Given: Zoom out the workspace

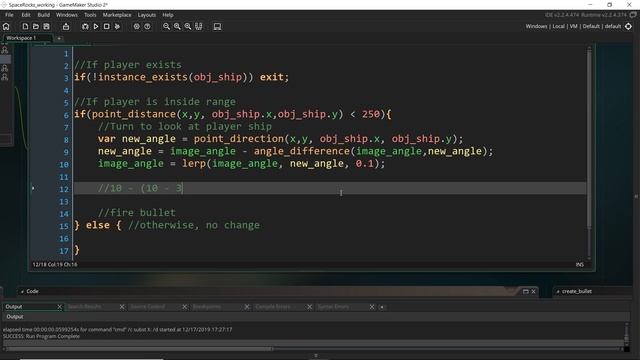Looking at the screenshot, I should tap(167, 27).
